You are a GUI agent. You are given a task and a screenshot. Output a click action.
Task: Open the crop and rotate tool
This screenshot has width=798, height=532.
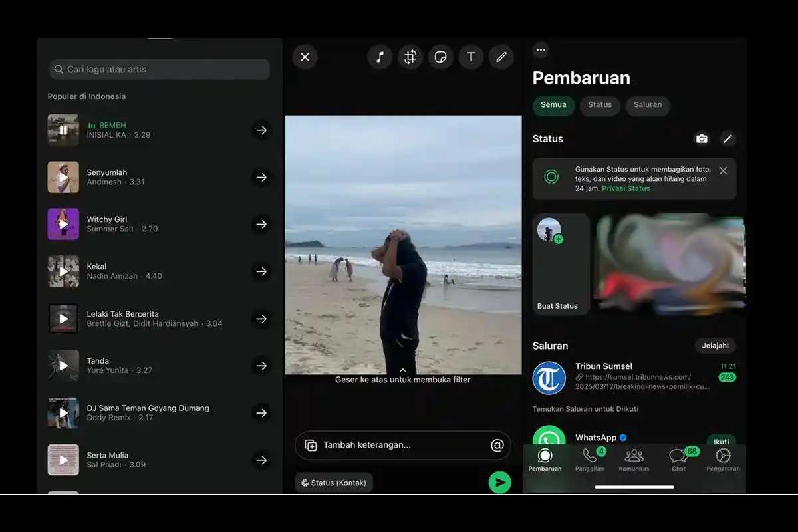(410, 57)
